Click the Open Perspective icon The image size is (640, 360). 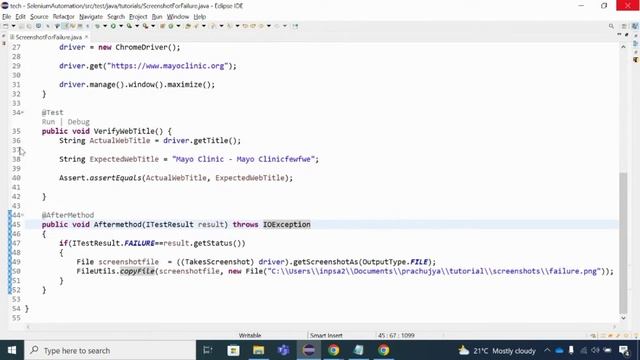[624, 26]
